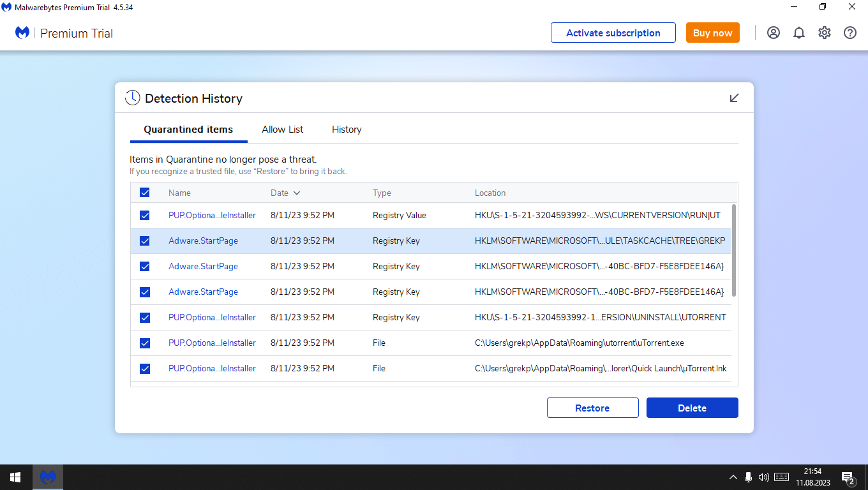Open the Windows notification center icon
Screen dimensions: 868x490
[x=849, y=478]
